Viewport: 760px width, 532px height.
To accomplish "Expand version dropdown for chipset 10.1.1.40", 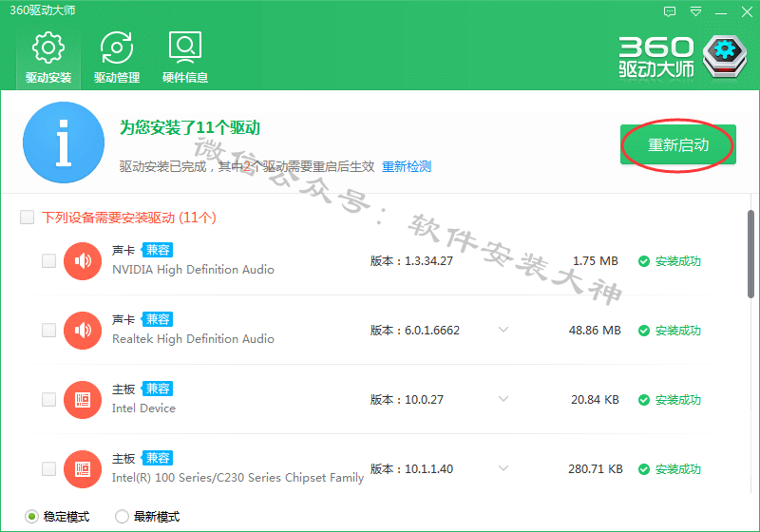I will pyautogui.click(x=503, y=468).
